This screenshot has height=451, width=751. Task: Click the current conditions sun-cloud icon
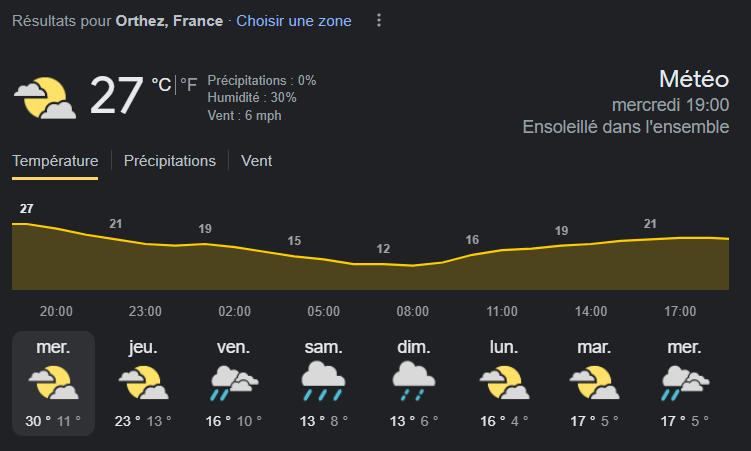coord(45,97)
